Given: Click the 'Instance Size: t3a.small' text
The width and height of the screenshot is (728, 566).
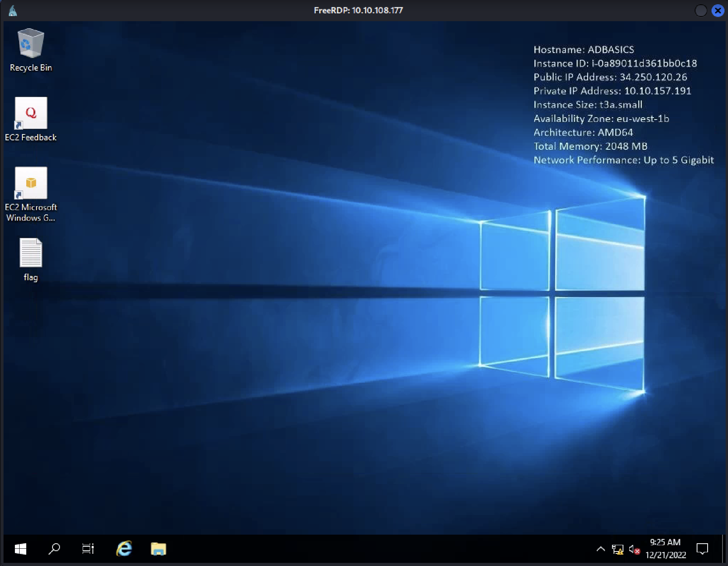Looking at the screenshot, I should click(x=588, y=105).
